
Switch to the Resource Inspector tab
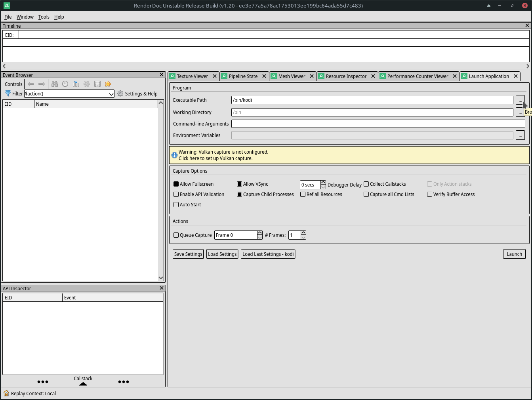click(346, 76)
